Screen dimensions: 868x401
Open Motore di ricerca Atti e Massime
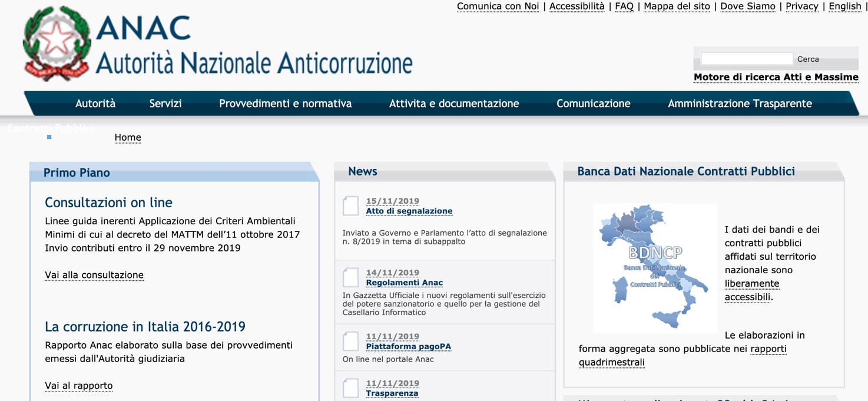click(x=776, y=77)
